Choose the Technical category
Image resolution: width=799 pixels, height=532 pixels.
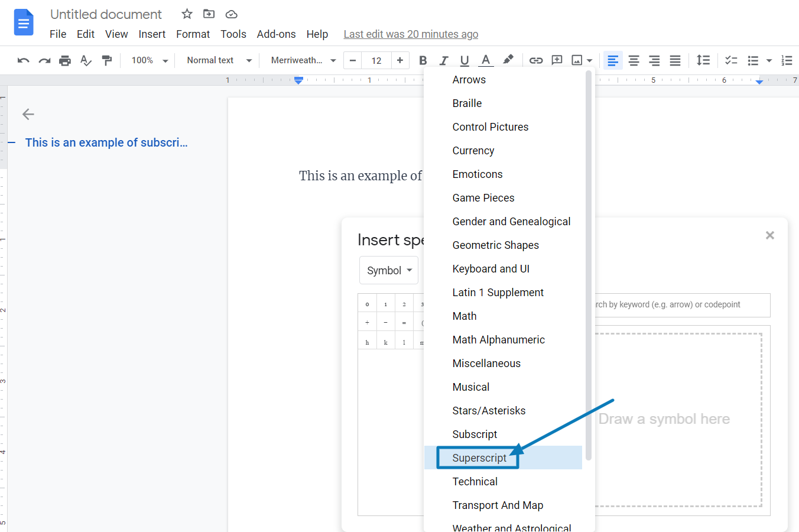tap(503, 481)
